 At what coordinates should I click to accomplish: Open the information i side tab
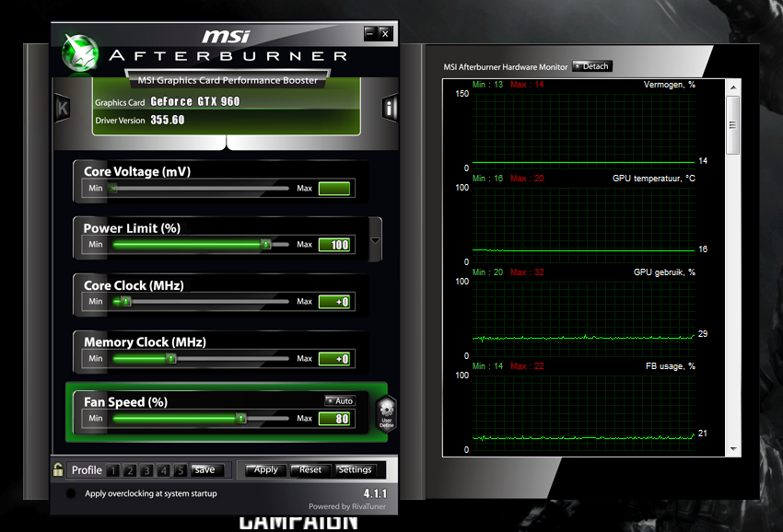point(390,108)
